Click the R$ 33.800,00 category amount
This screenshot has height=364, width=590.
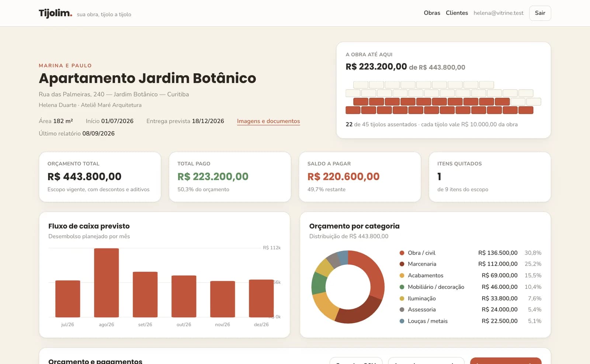pos(500,298)
